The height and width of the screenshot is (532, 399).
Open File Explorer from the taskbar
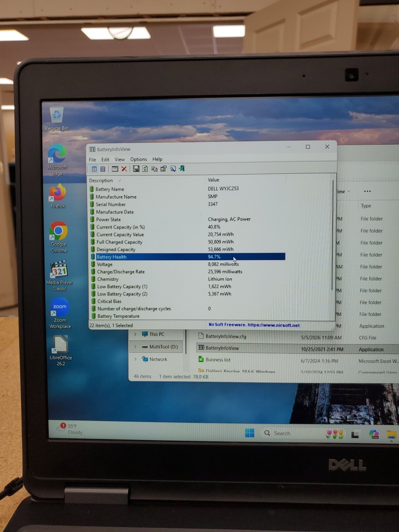(392, 435)
